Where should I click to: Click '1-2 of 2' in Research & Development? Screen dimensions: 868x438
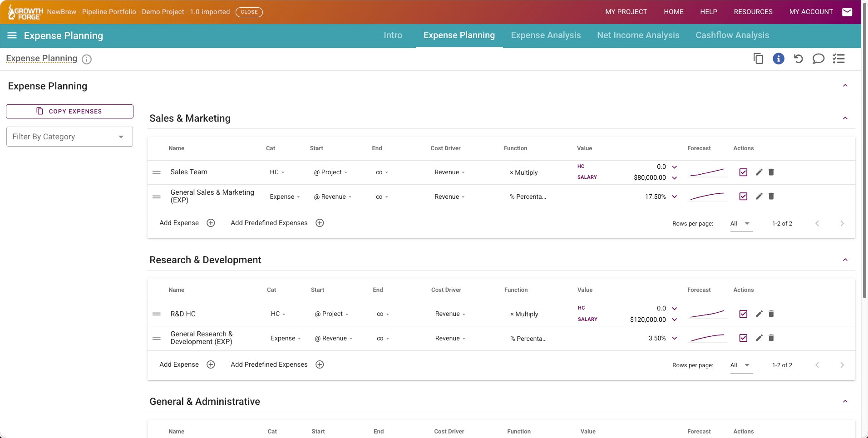[x=782, y=365]
